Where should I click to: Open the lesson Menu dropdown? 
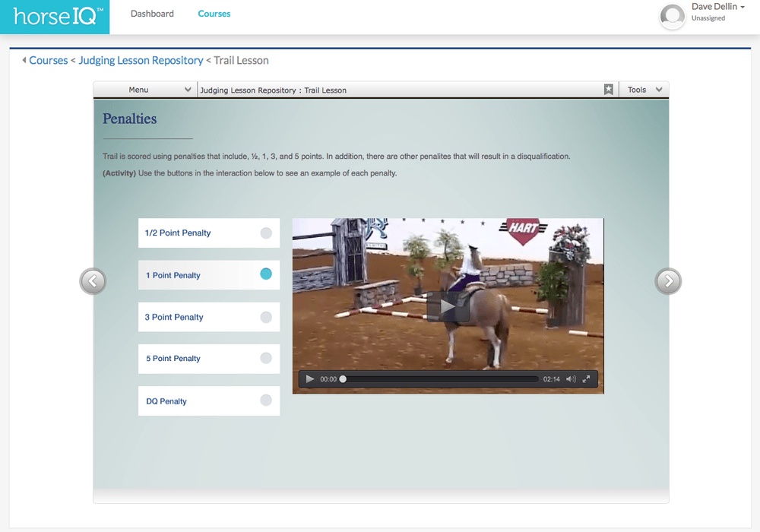point(145,90)
